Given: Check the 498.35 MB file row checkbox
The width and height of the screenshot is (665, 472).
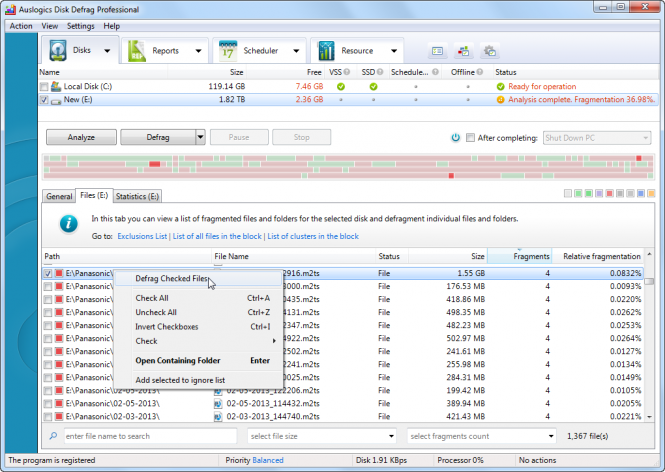Looking at the screenshot, I should pos(48,313).
